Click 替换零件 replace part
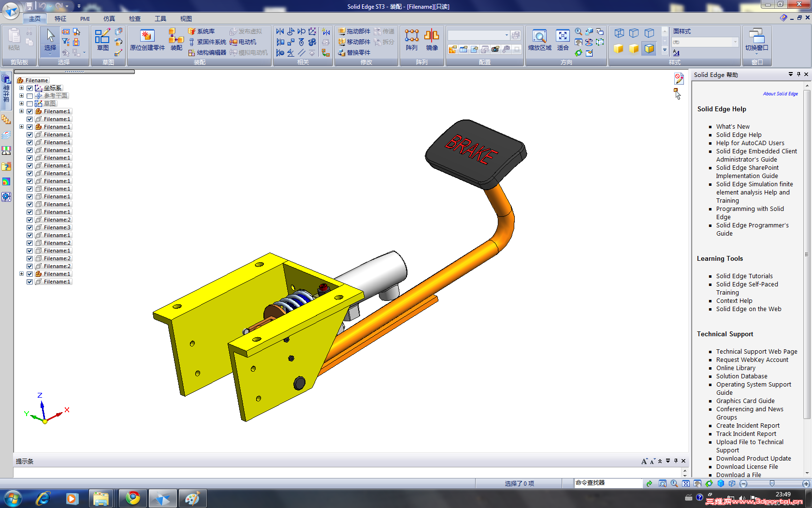812x508 pixels. (x=354, y=53)
